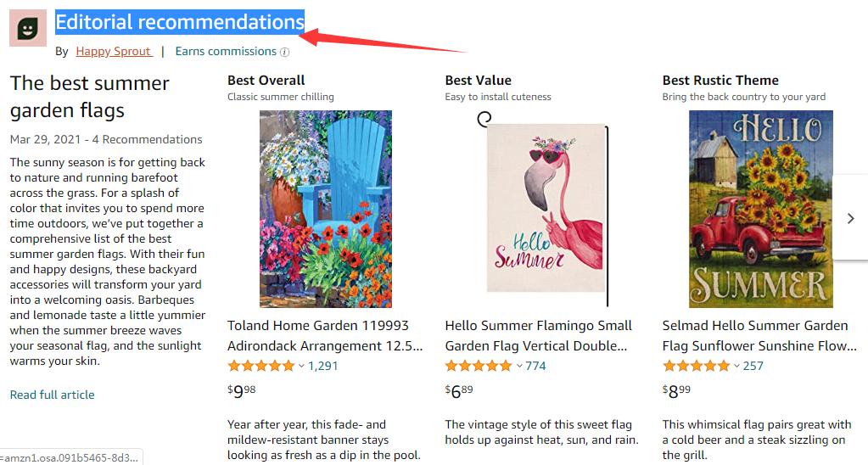Open the Happy Sprout author link
Screen dimensions: 868x465
114,52
